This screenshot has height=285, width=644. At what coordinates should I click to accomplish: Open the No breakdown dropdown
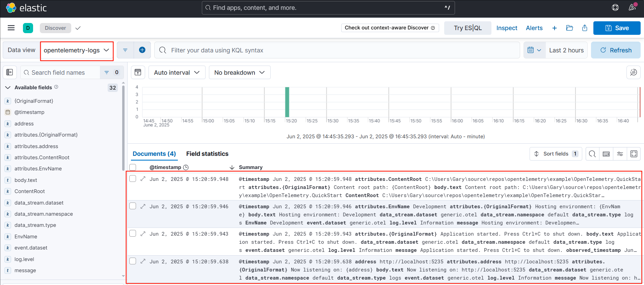click(240, 72)
